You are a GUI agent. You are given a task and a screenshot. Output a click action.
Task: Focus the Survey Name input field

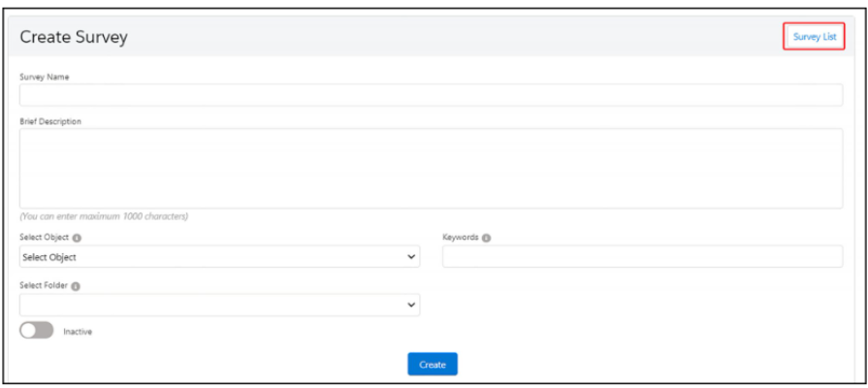click(431, 95)
